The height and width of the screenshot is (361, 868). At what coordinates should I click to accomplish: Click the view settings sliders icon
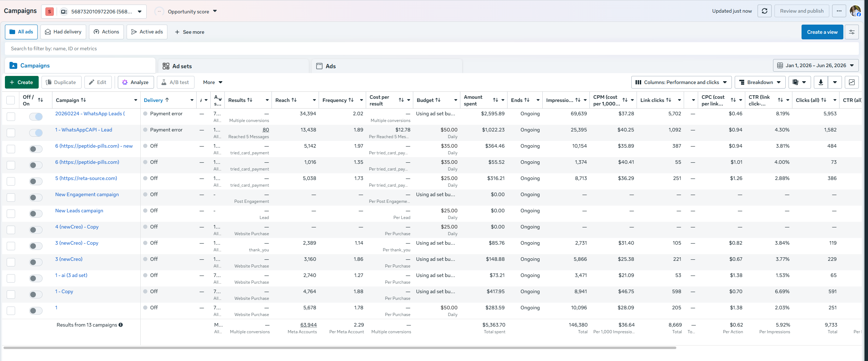(x=852, y=32)
